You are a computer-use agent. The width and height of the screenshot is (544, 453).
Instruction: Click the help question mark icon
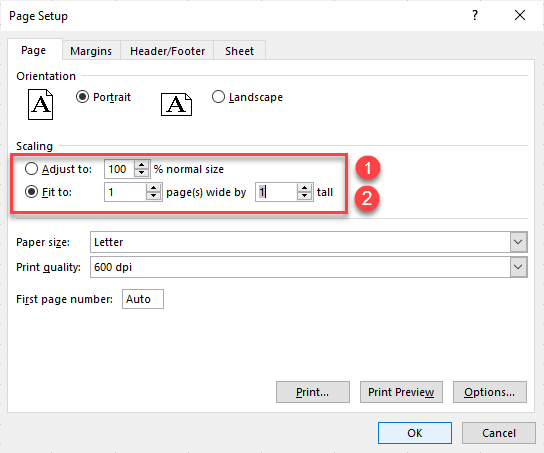(x=475, y=15)
